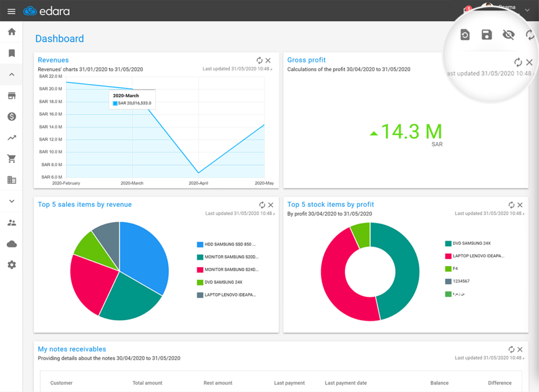Click the Dashboard page heading
Screen dimensions: 539x392
pos(59,38)
